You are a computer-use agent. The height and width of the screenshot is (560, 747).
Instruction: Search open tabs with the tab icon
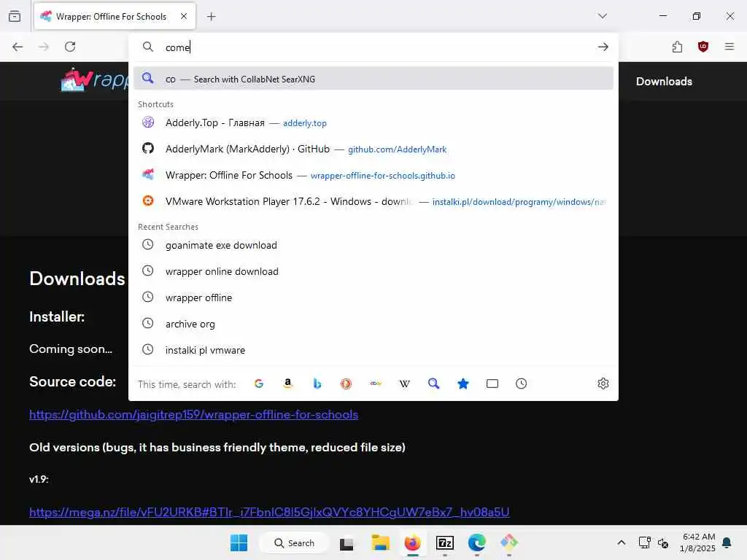(492, 384)
